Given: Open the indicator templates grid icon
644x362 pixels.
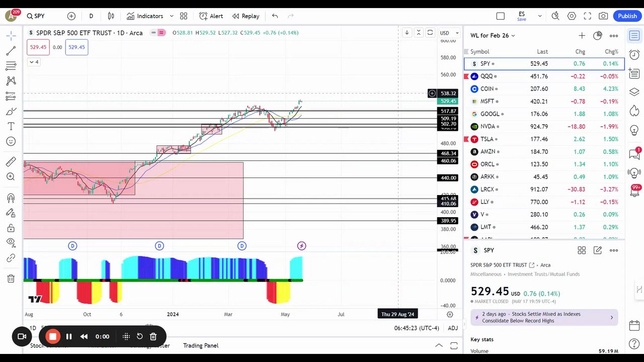Looking at the screenshot, I should coord(184,16).
